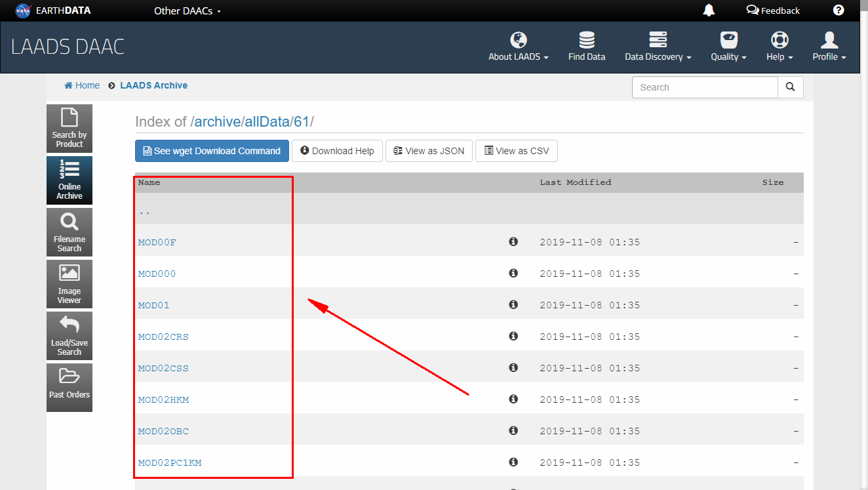Expand the Profile menu
Image resolution: width=868 pixels, height=490 pixels.
tap(829, 47)
